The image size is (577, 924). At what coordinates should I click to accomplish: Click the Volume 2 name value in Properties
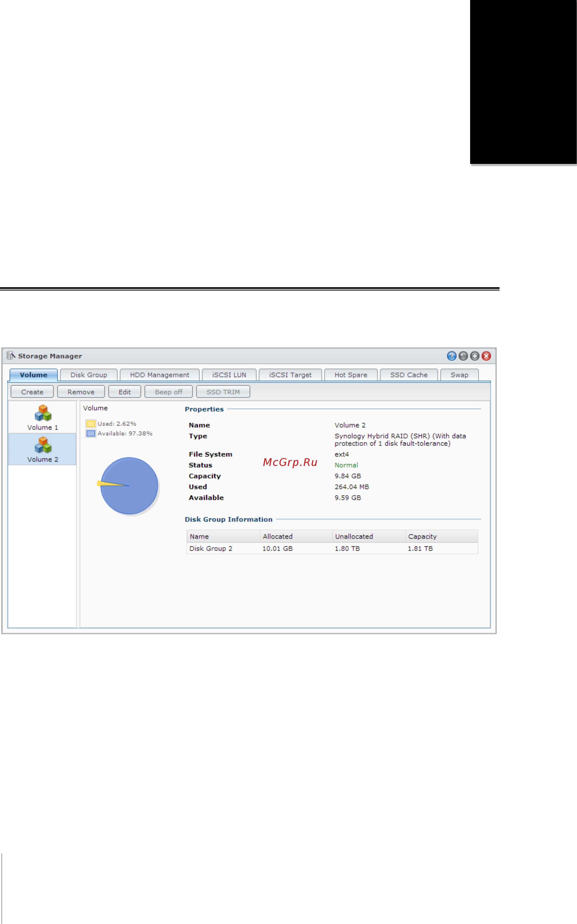pyautogui.click(x=350, y=425)
